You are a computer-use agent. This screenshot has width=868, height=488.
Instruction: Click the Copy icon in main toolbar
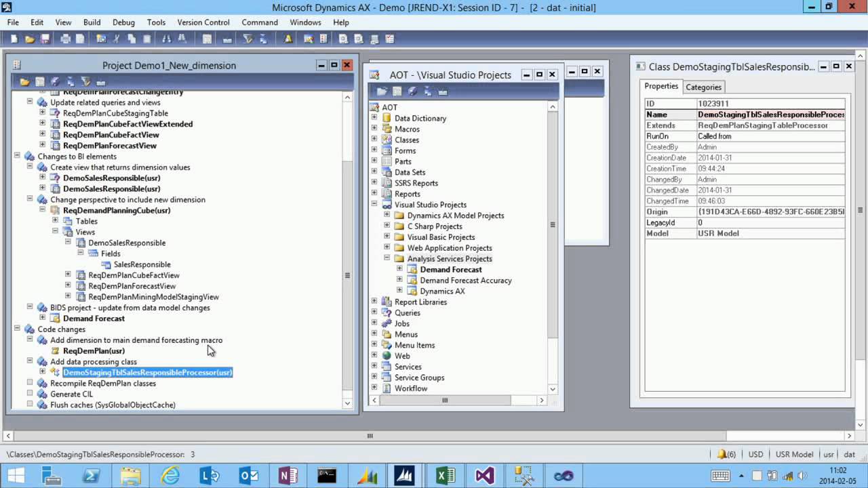click(132, 39)
